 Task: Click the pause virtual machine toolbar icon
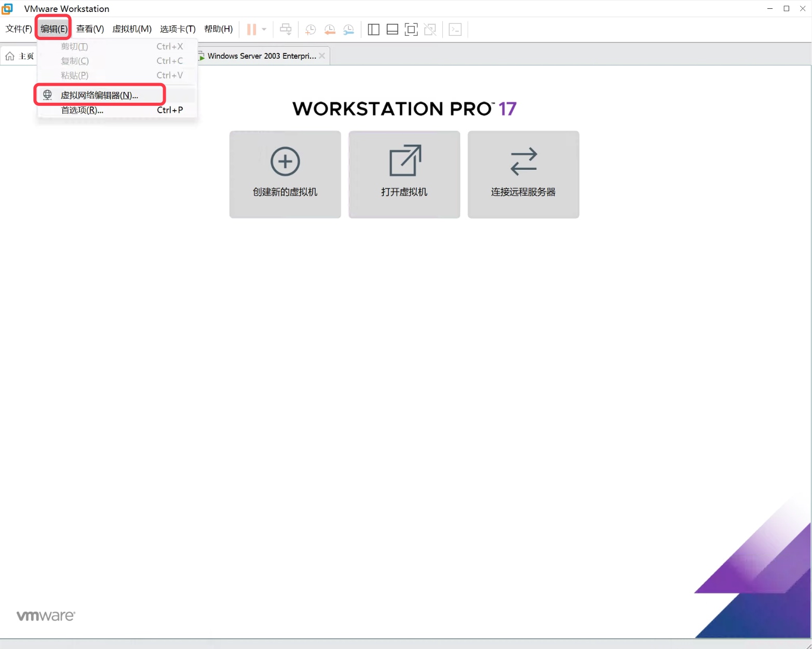[x=251, y=30]
